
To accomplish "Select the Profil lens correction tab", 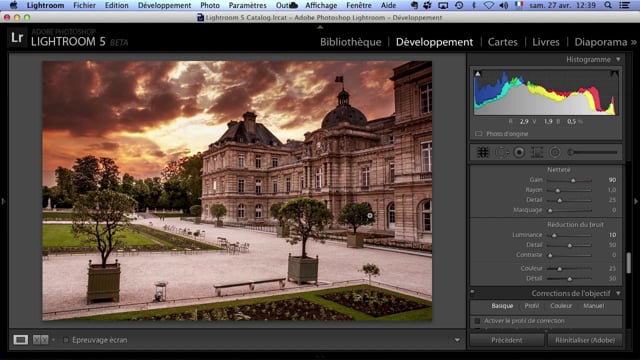I will [532, 306].
